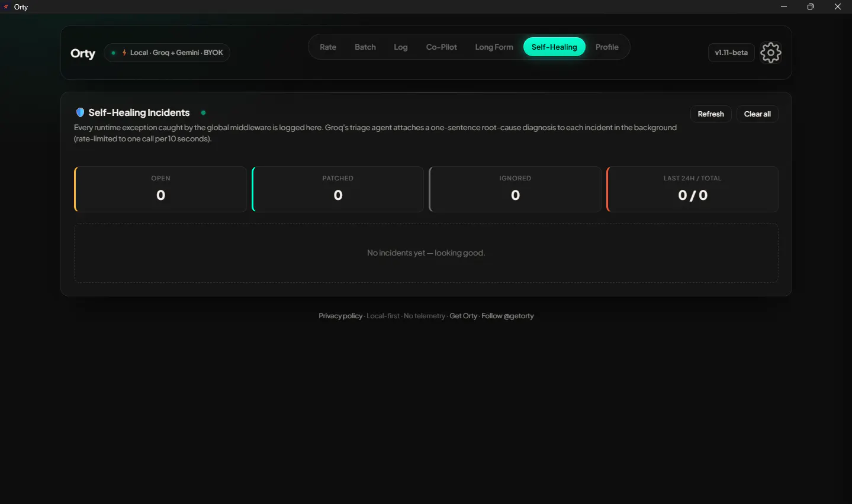Open the Batch tab
The height and width of the screenshot is (504, 852).
365,47
